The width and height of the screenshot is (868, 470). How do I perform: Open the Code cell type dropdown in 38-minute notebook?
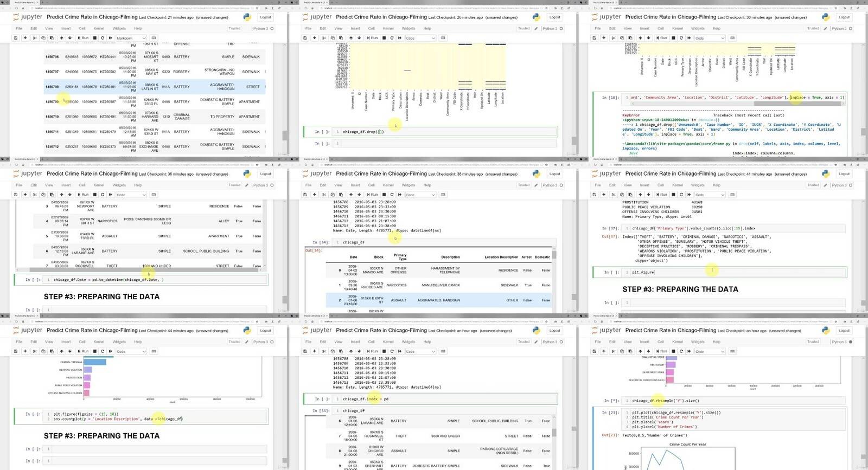420,194
